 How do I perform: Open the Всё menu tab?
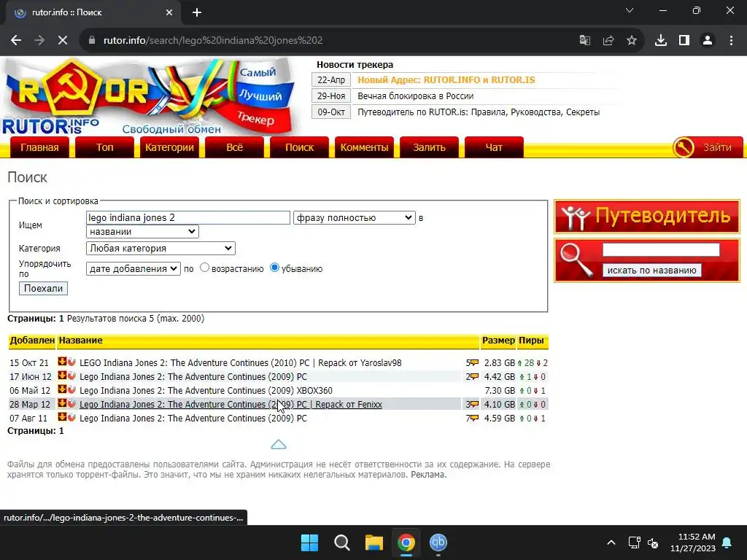point(234,147)
